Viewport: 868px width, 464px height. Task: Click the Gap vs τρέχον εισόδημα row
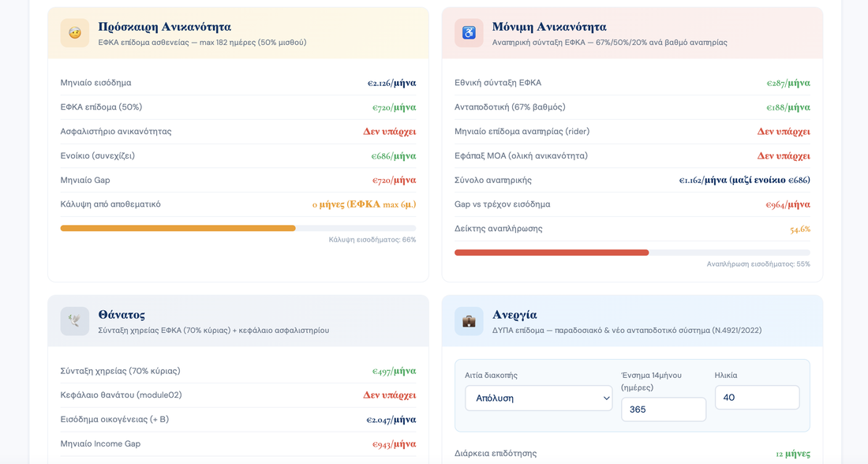[x=632, y=204]
